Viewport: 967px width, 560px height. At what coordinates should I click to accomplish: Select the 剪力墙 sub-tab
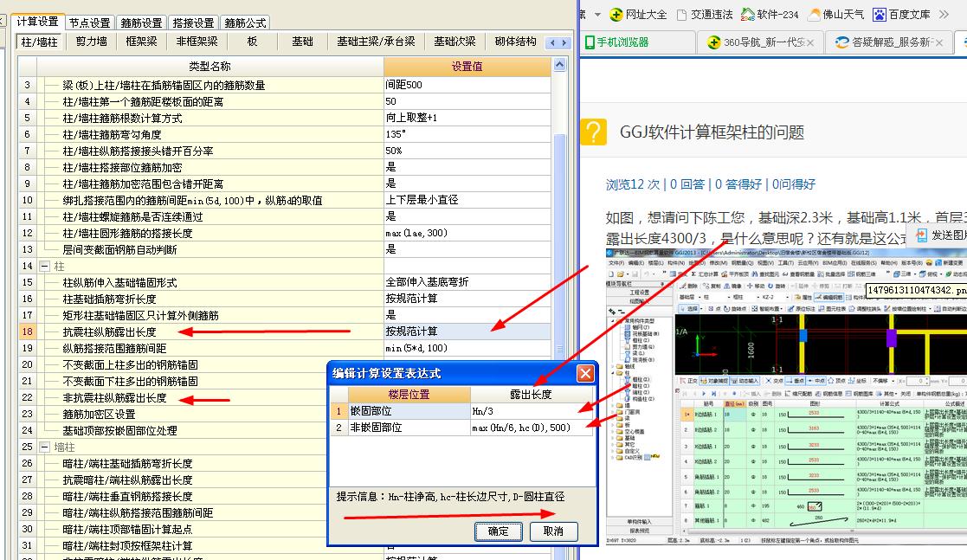[91, 42]
